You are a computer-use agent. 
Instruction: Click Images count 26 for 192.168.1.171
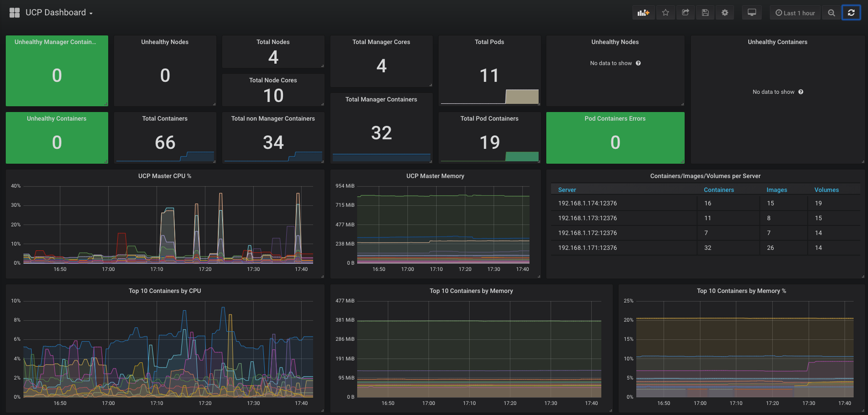[x=770, y=248]
